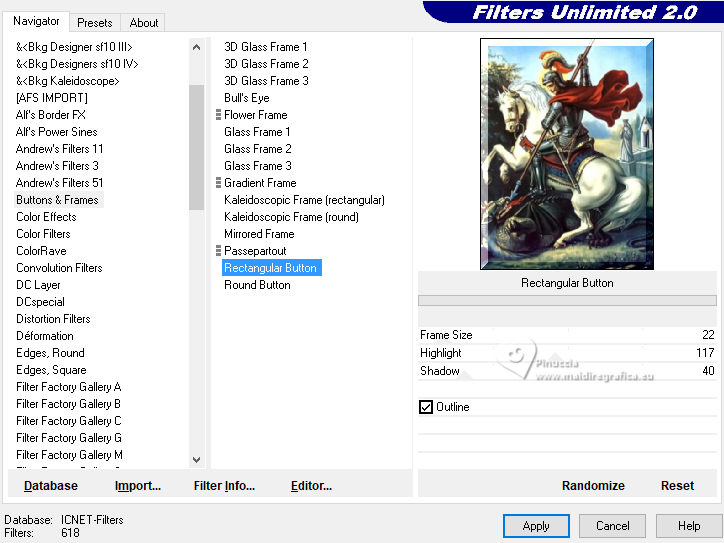This screenshot has width=724, height=543.
Task: Select the Color Effects category
Action: coord(46,217)
